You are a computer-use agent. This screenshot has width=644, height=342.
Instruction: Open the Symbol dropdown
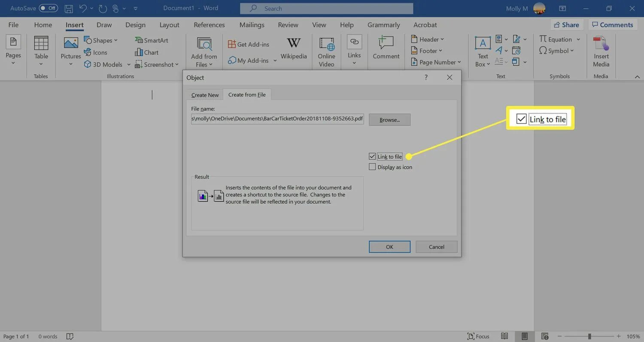click(572, 51)
